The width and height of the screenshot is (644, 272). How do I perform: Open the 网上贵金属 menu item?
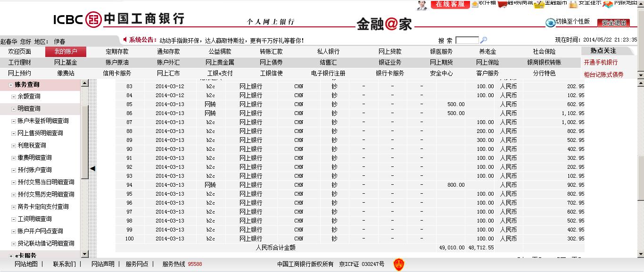[220, 62]
